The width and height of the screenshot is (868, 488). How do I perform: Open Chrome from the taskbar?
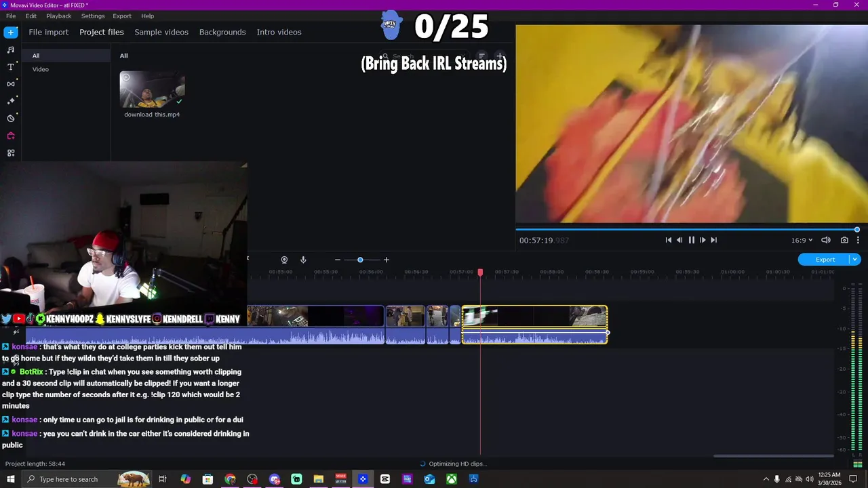click(x=230, y=479)
